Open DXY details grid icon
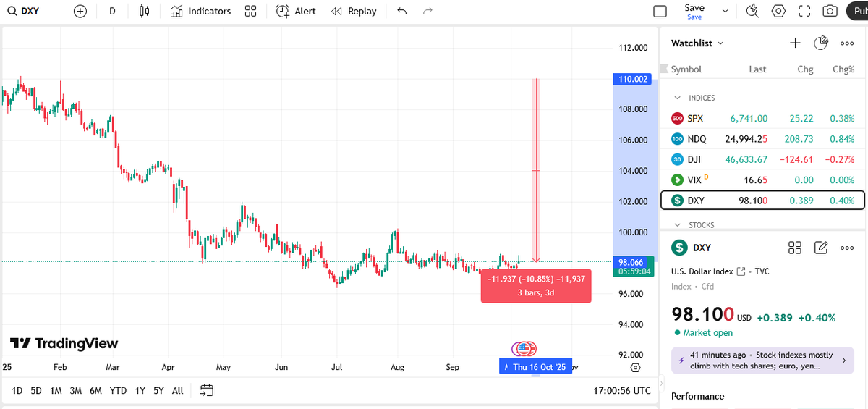 point(795,248)
